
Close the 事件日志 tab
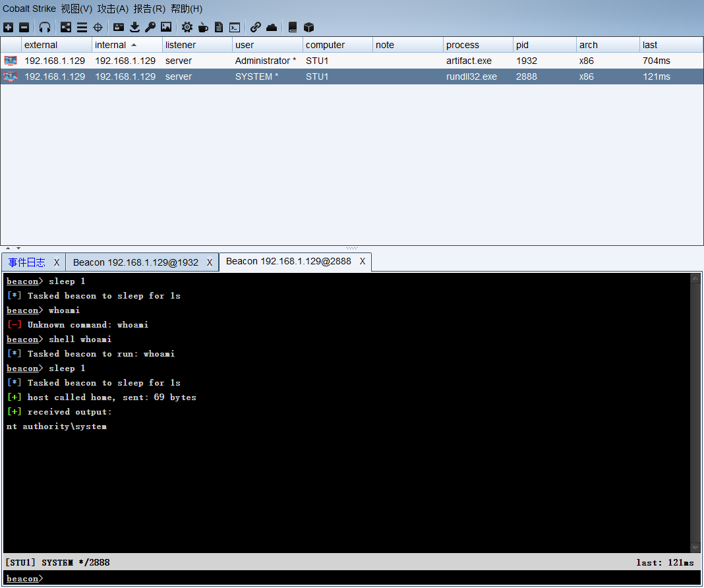tap(57, 262)
